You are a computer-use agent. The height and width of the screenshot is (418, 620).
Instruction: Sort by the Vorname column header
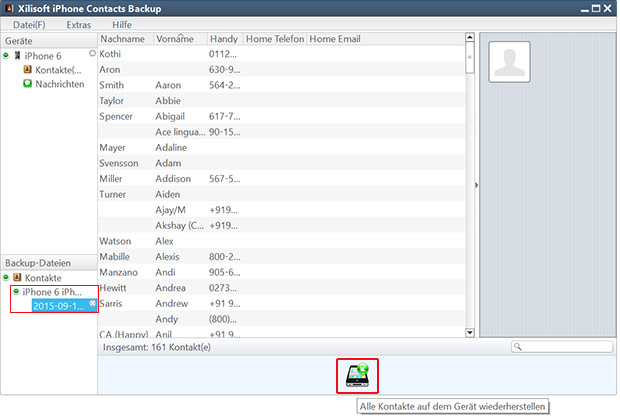click(x=180, y=39)
